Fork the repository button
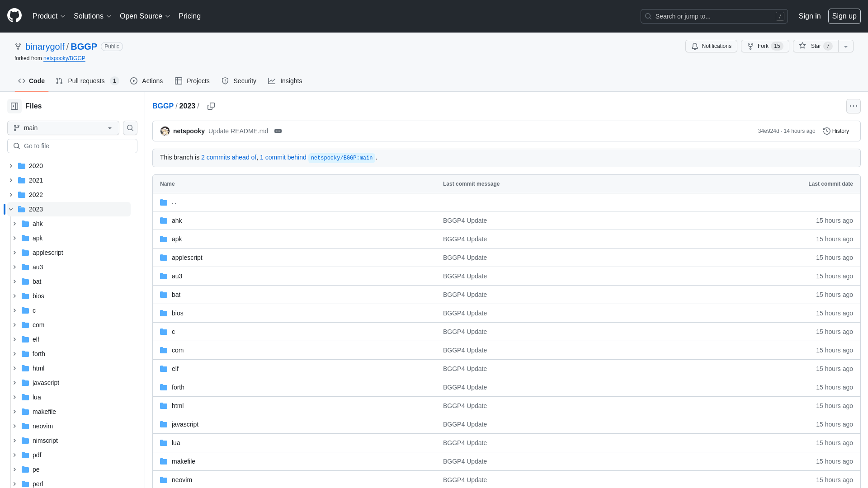 pos(765,46)
